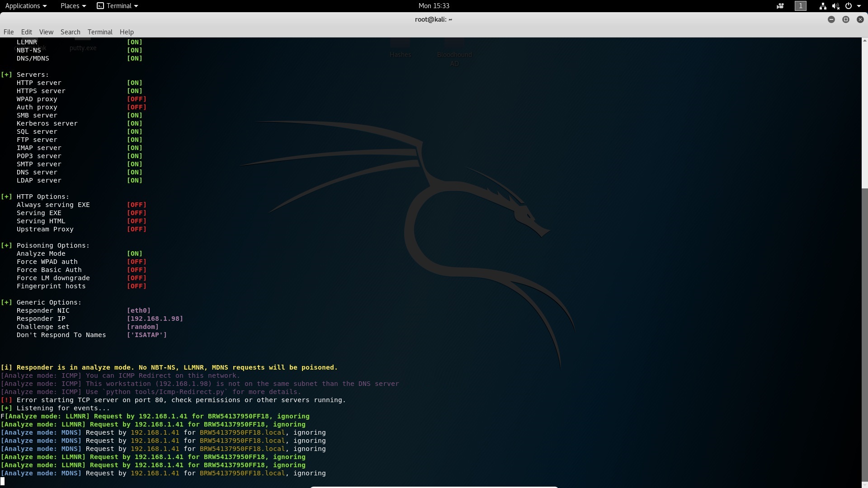The height and width of the screenshot is (488, 868).
Task: Click the 'python tools/Icmp-Redirect.py' hint line
Action: coord(151,392)
